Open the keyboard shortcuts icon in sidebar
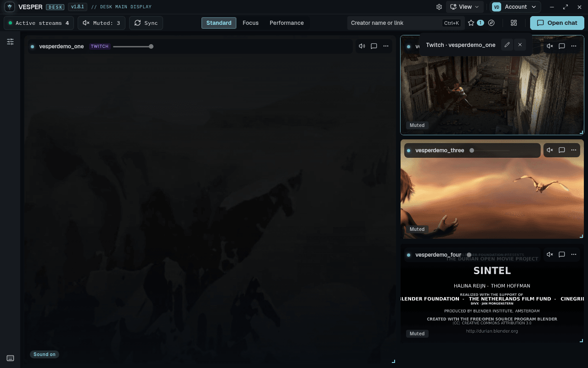 [x=10, y=358]
